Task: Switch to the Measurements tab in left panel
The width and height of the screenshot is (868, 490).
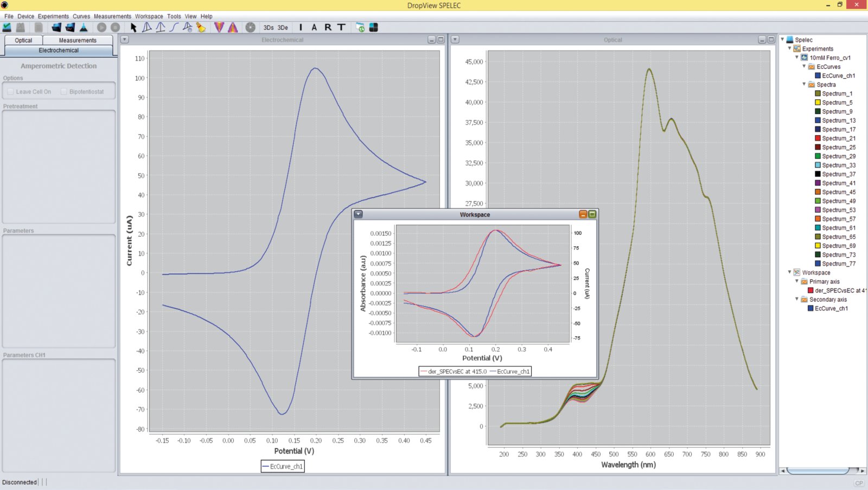Action: coord(78,40)
